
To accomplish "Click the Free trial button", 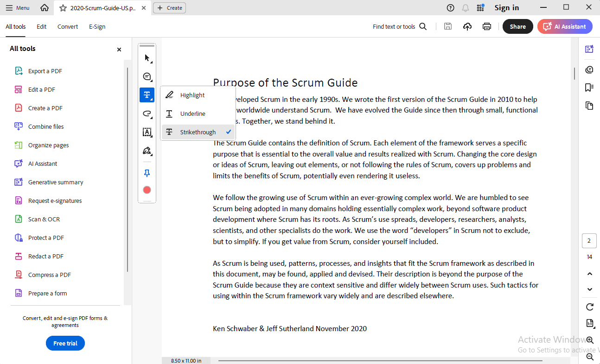I will point(65,343).
